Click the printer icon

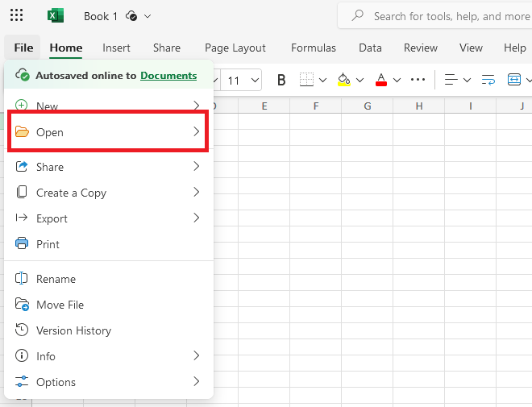point(22,243)
